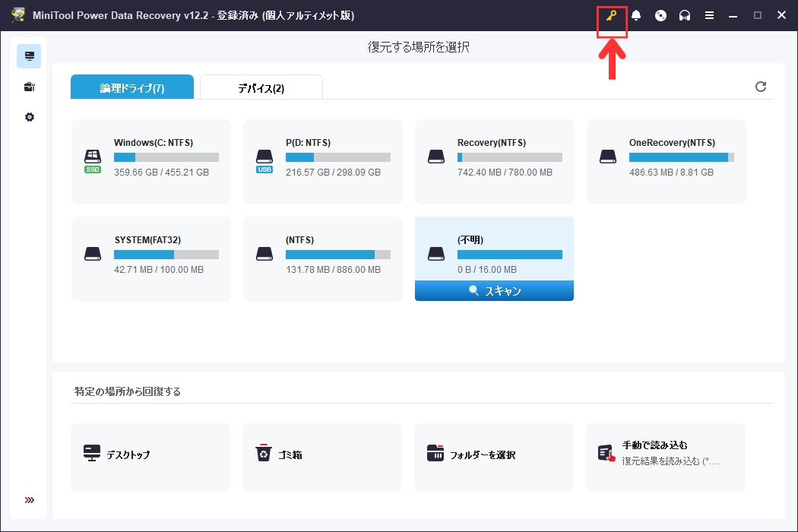
Task: Click the 486.63 MB / 8.81 GB text
Action: point(671,172)
